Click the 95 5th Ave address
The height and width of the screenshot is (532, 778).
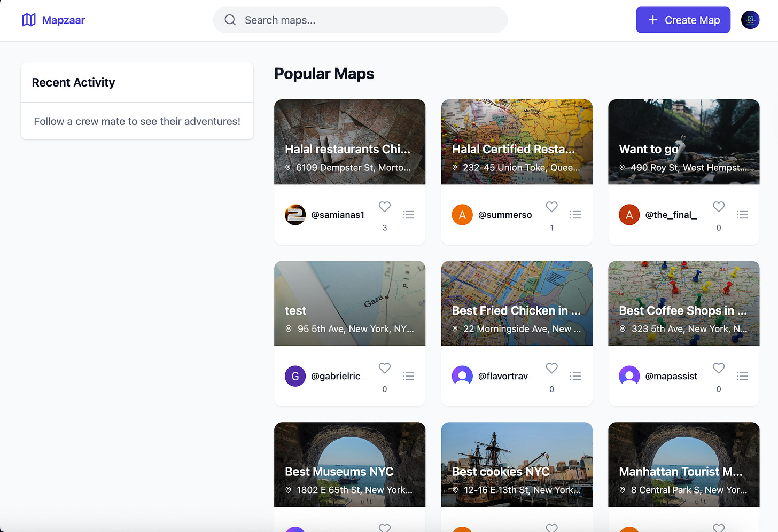(355, 329)
